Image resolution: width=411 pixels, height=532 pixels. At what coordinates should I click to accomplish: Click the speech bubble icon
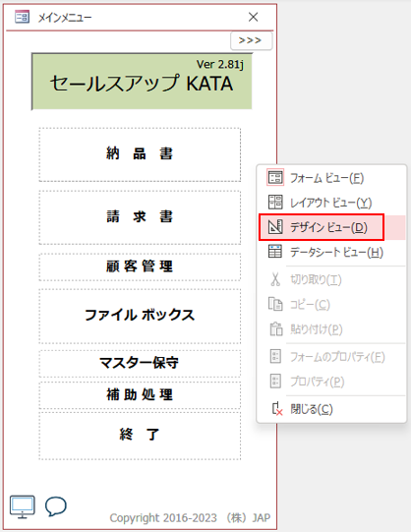tap(56, 506)
